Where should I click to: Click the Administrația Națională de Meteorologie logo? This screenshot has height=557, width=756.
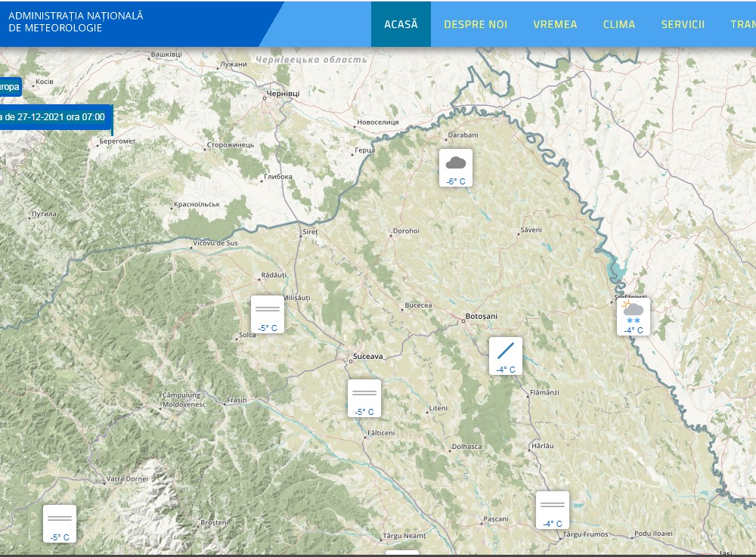point(76,22)
